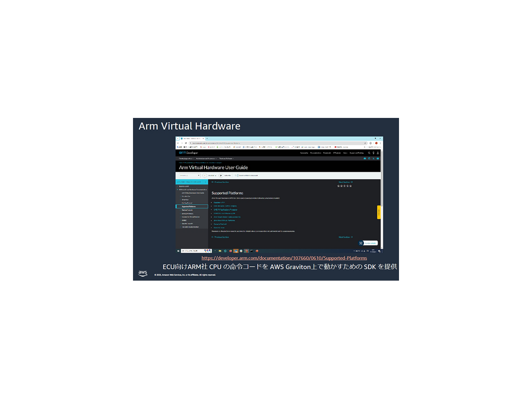532x399 pixels.
Task: Click the search within document field
Action: (248, 176)
